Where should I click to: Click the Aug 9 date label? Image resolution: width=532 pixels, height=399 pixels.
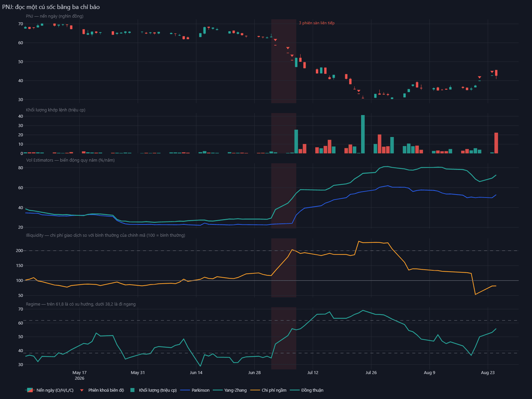pos(430,372)
